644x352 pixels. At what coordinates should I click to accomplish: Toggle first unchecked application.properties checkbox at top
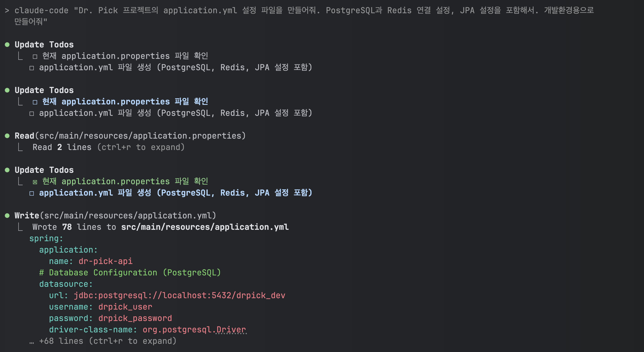(x=35, y=57)
